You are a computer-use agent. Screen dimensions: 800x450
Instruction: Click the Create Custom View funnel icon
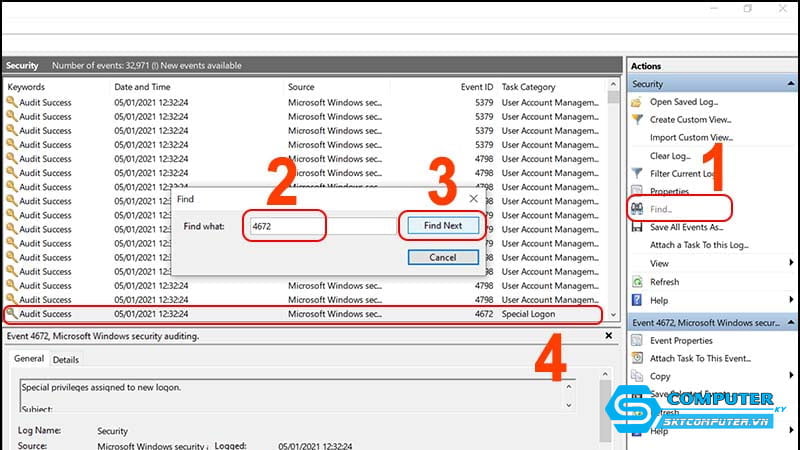coord(638,120)
